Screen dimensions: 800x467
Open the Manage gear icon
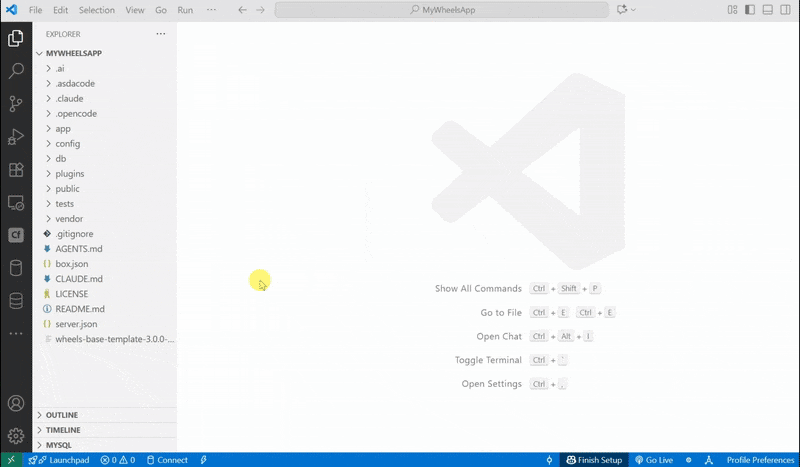coord(16,436)
